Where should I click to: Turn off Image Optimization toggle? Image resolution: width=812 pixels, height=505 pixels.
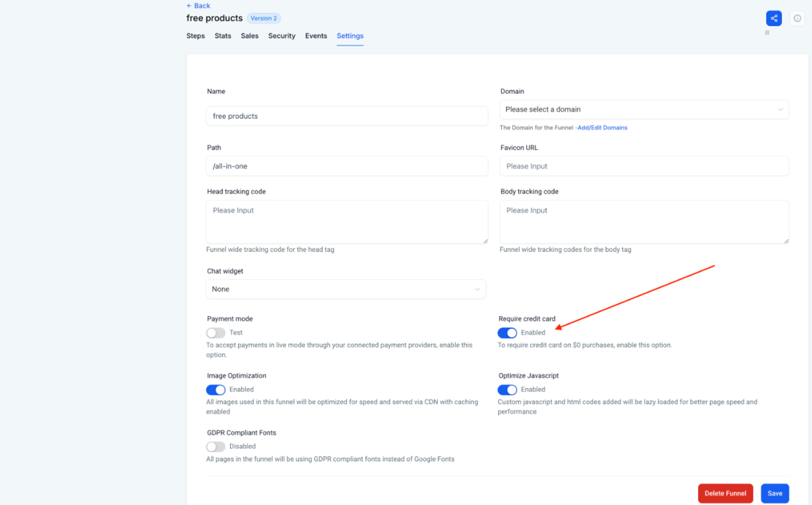pyautogui.click(x=216, y=390)
